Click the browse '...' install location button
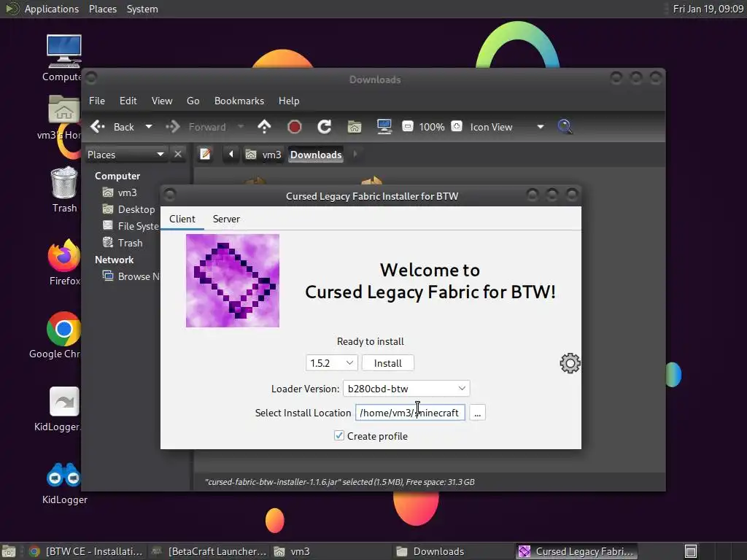 click(477, 413)
